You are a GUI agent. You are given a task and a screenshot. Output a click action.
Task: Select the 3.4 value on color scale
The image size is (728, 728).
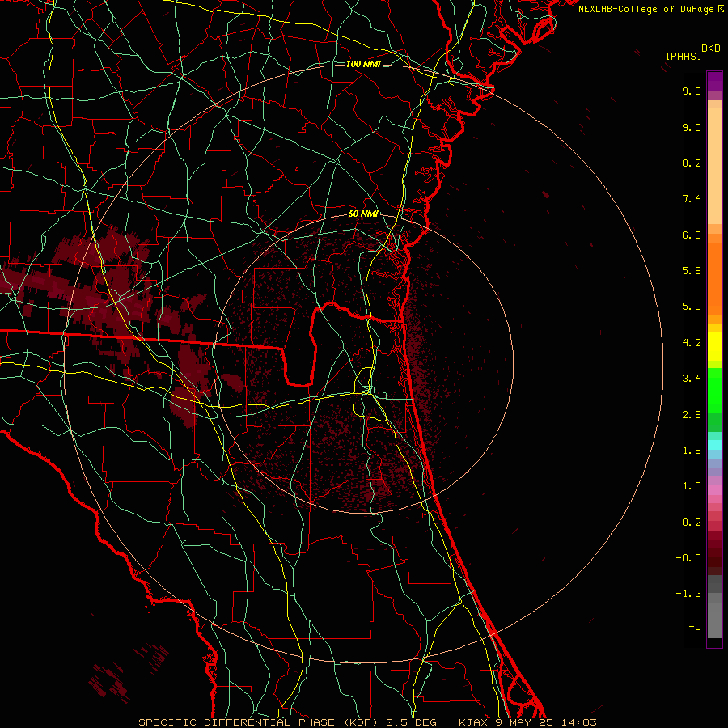pyautogui.click(x=692, y=379)
